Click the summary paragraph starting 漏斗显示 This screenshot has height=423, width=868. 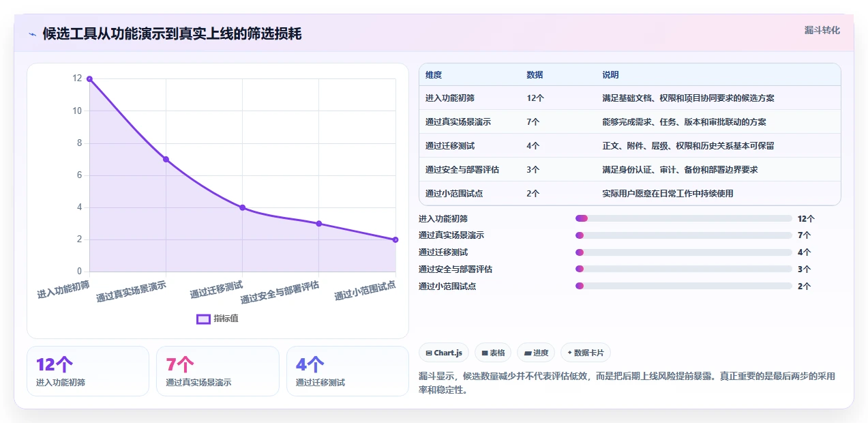(627, 383)
